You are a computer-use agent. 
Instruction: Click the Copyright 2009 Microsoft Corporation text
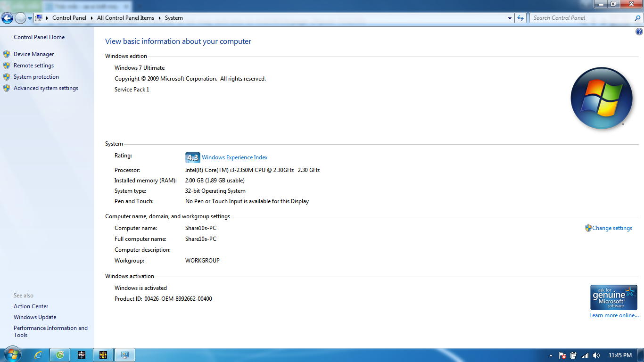click(190, 79)
